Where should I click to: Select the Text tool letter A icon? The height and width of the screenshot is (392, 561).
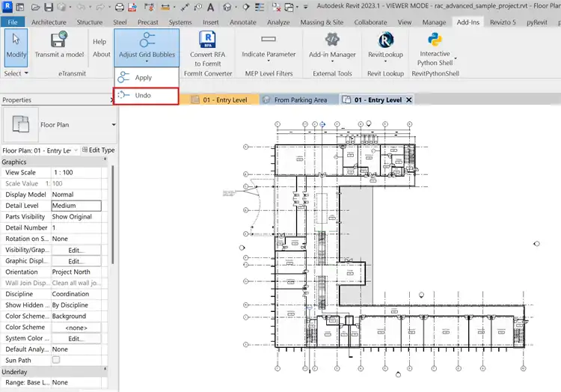point(211,7)
